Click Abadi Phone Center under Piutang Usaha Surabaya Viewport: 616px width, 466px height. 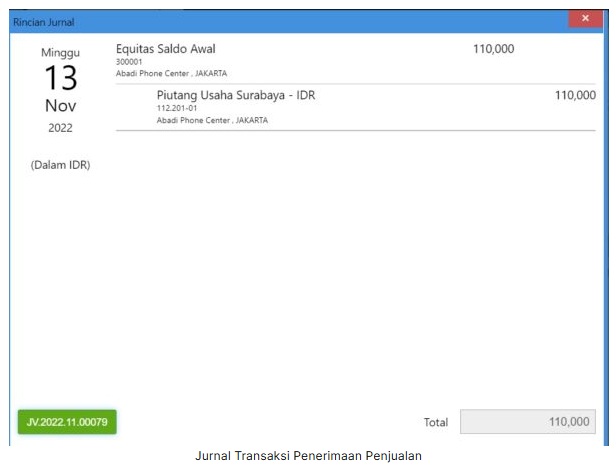coord(212,120)
